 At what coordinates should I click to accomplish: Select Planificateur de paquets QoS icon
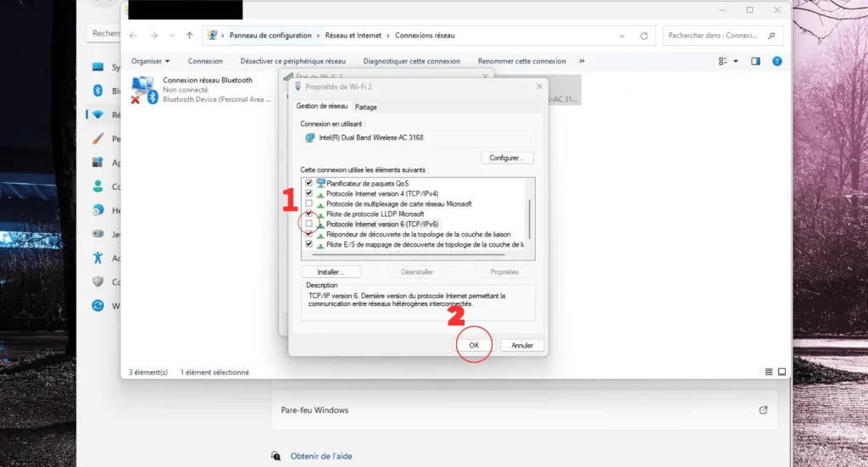(x=320, y=183)
